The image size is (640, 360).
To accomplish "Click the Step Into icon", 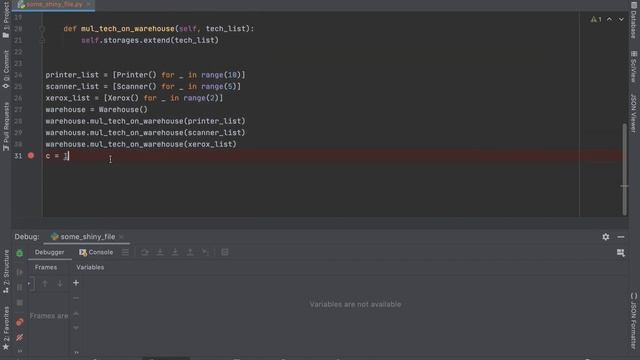I will pos(160,252).
